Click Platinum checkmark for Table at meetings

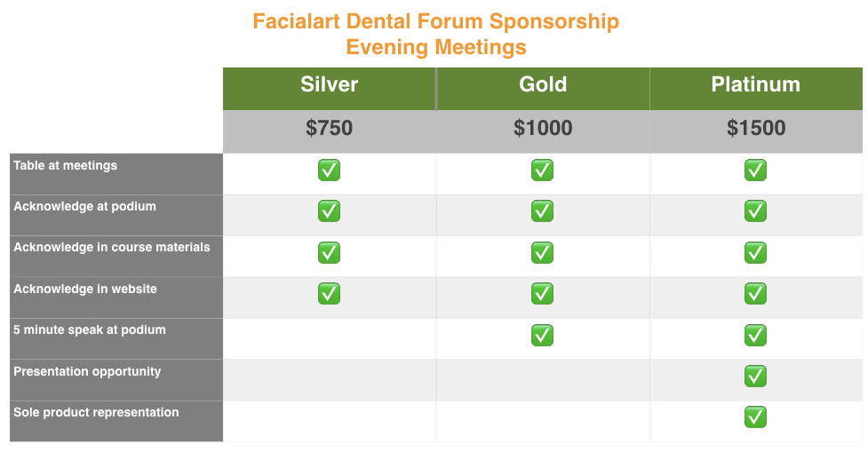pyautogui.click(x=755, y=170)
